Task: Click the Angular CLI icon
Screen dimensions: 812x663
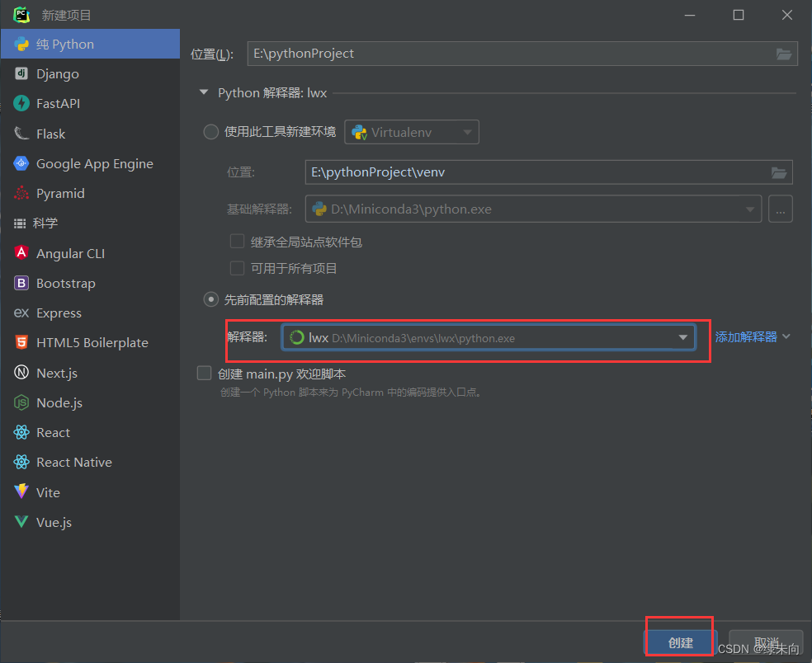Action: pos(21,252)
